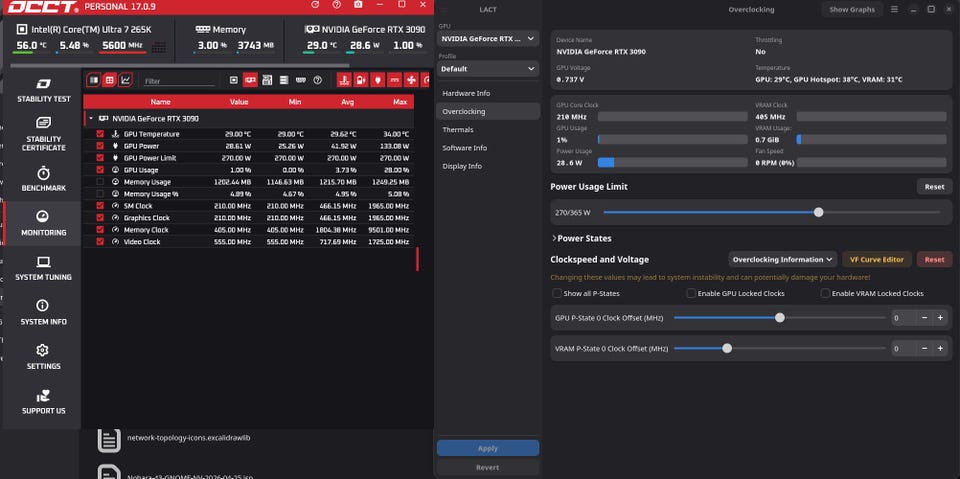Viewport: 960px width, 479px height.
Task: Open the Support Us page
Action: [x=43, y=402]
